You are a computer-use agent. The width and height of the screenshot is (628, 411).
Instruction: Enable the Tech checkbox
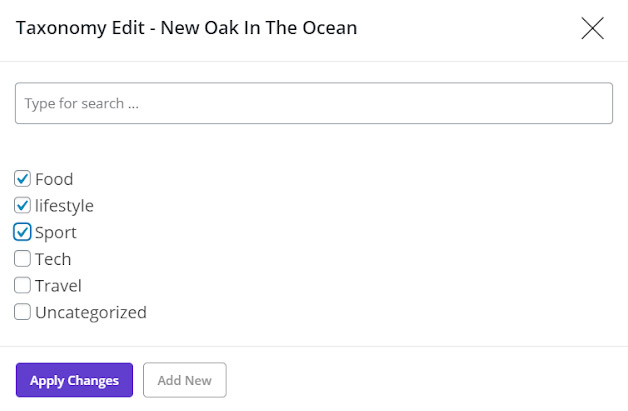click(23, 259)
